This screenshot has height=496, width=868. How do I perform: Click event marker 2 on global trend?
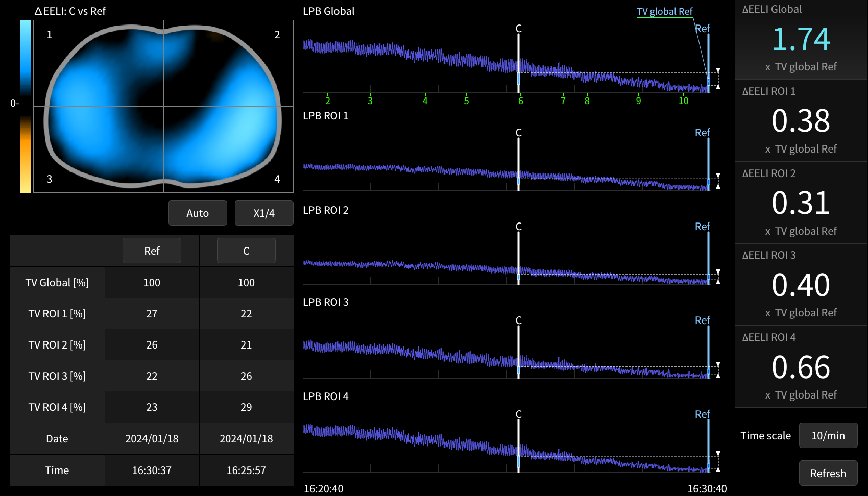328,101
